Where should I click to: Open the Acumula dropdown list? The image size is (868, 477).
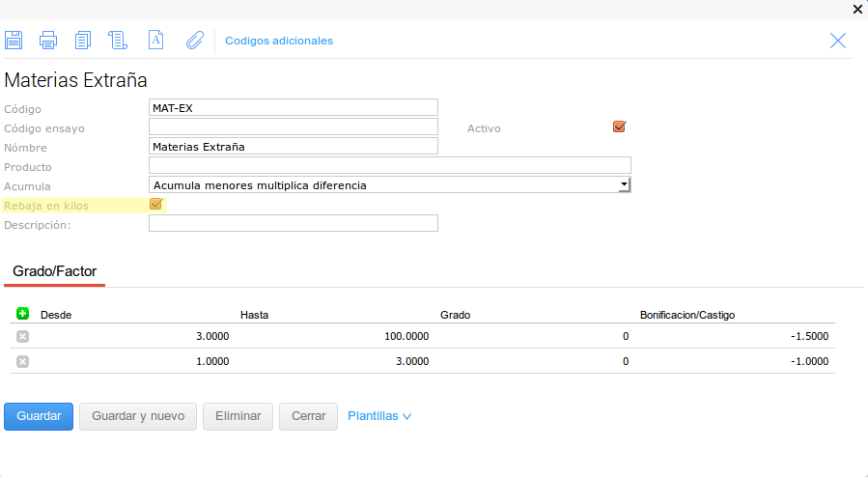click(x=624, y=184)
